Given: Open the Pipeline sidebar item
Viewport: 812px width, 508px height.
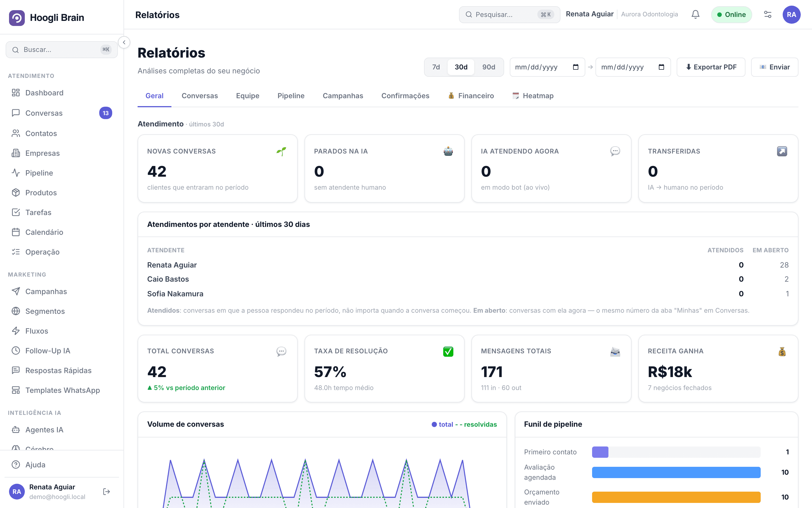Looking at the screenshot, I should coord(62,173).
